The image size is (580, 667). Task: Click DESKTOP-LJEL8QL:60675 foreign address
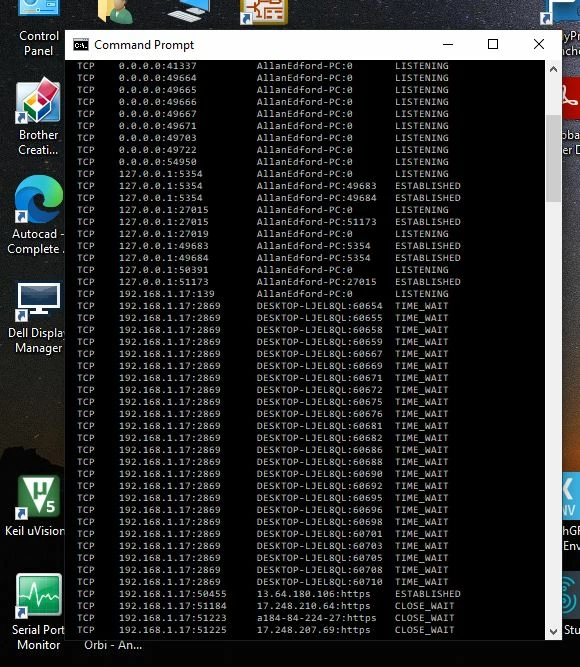coord(319,402)
